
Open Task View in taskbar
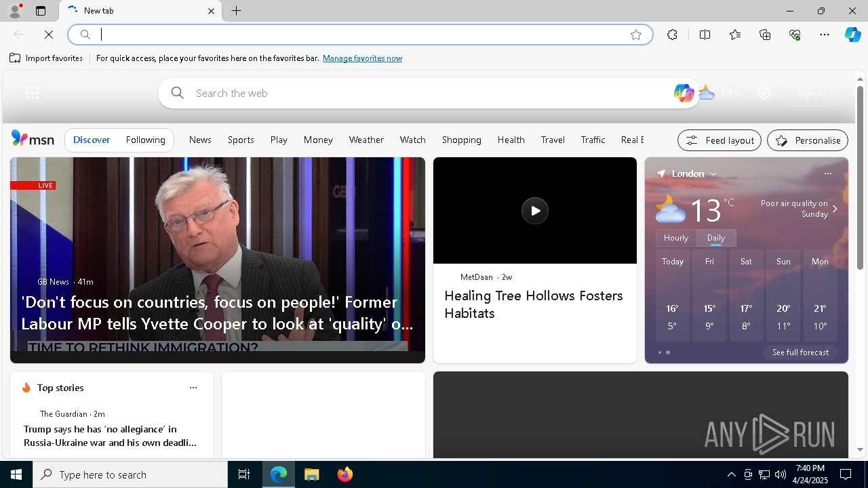244,474
